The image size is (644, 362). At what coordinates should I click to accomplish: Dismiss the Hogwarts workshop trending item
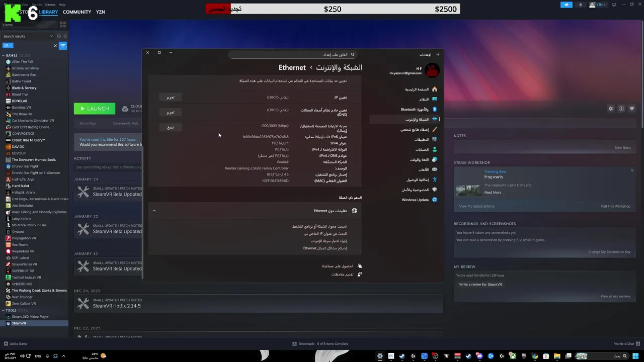click(x=632, y=170)
